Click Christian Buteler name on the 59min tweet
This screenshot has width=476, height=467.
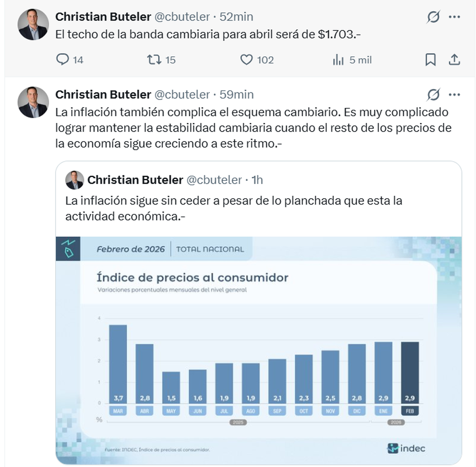pyautogui.click(x=103, y=94)
